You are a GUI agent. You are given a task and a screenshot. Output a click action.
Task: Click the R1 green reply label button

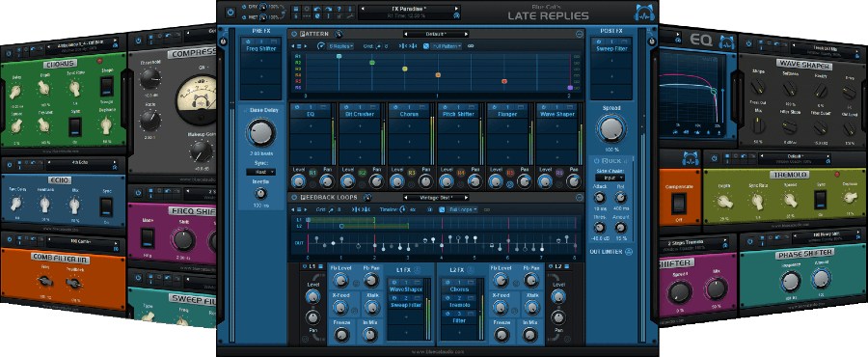[312, 173]
